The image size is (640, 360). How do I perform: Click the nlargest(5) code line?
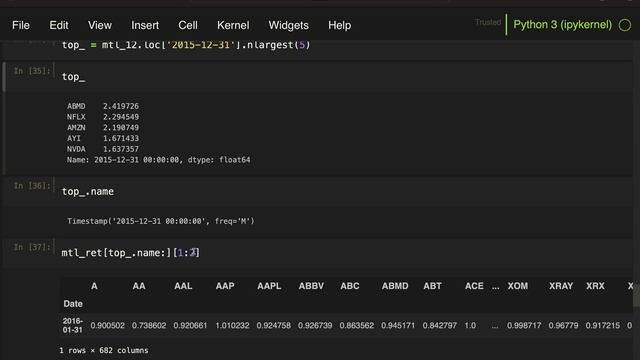click(x=186, y=45)
